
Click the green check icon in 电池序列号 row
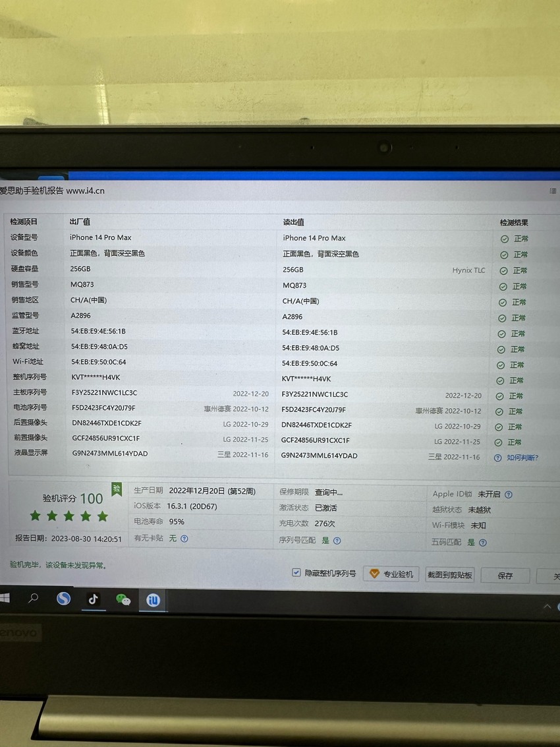click(x=499, y=411)
